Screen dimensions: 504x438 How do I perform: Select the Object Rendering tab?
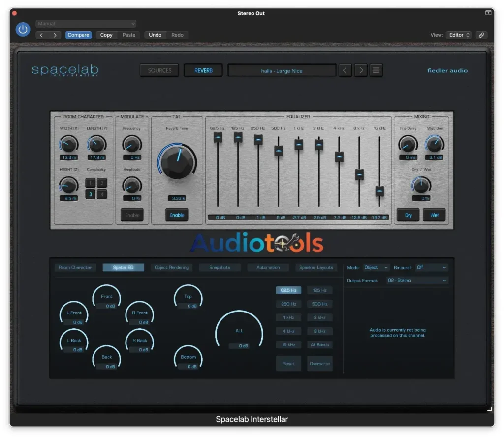coord(172,267)
